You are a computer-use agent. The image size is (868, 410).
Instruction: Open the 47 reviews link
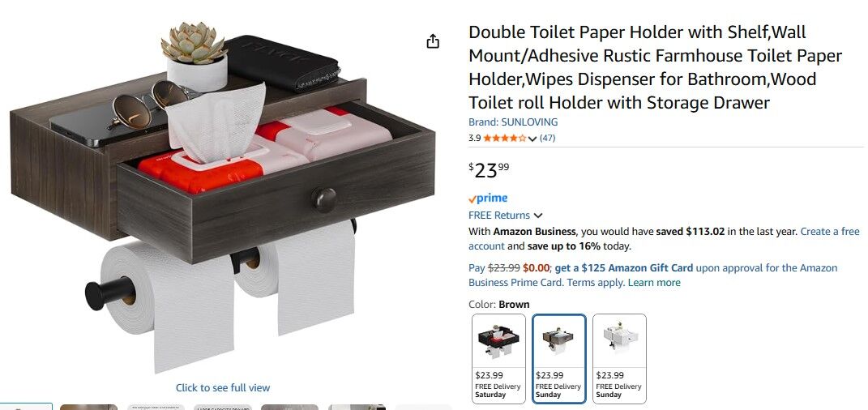click(548, 139)
